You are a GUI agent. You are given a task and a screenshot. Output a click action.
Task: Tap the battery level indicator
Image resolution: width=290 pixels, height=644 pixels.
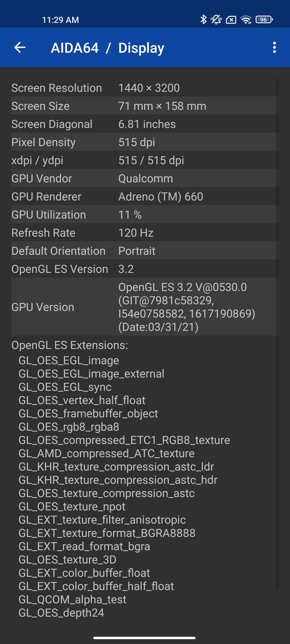264,20
